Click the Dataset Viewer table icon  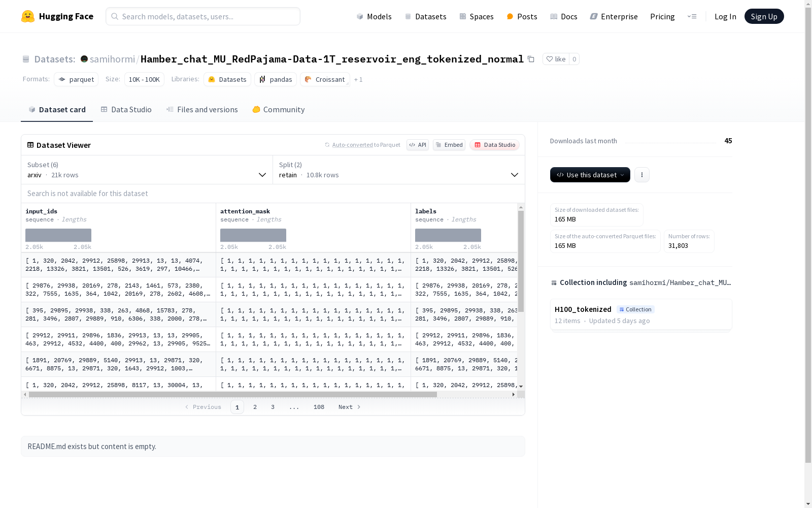click(x=30, y=145)
